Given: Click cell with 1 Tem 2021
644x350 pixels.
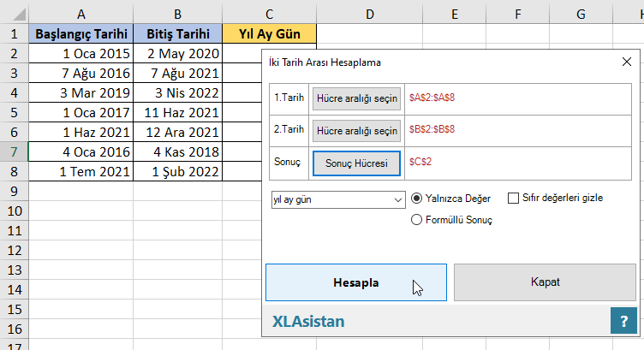Looking at the screenshot, I should click(80, 171).
